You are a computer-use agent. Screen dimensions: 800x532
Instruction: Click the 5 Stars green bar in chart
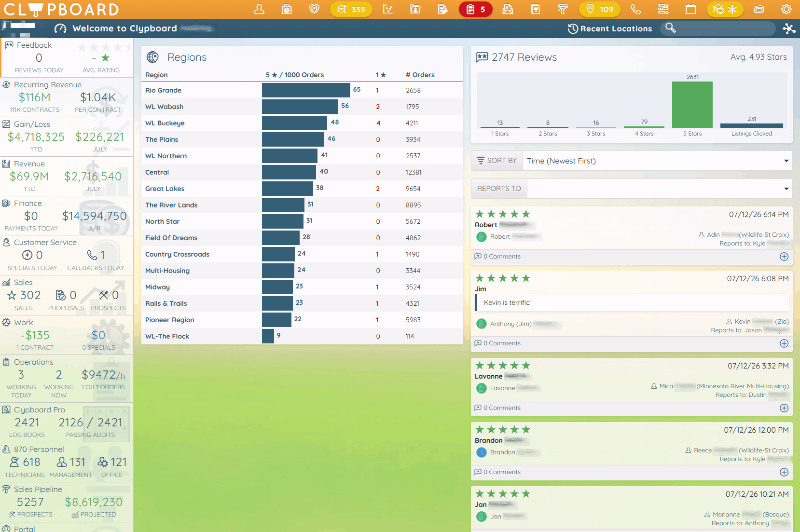click(692, 105)
